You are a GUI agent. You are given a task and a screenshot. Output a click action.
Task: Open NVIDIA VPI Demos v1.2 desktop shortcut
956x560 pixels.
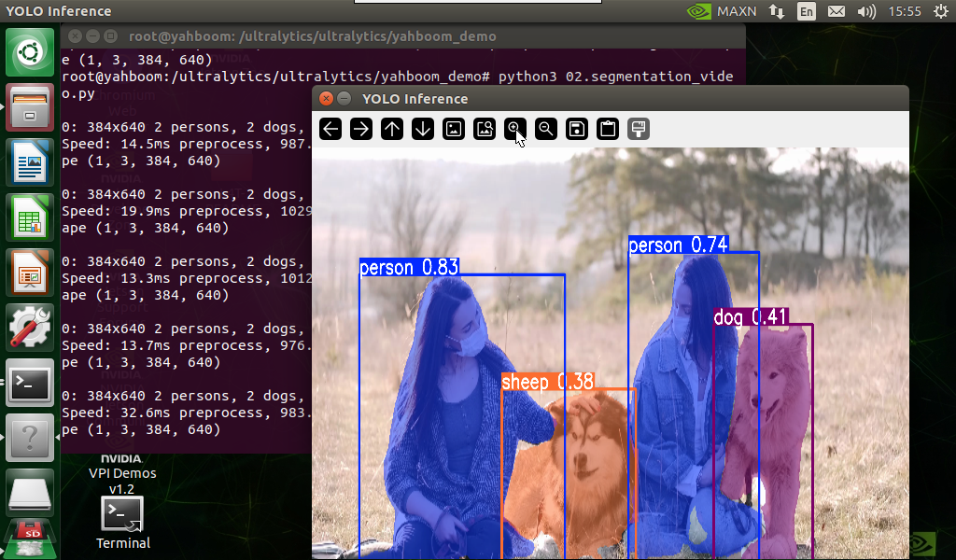pyautogui.click(x=122, y=474)
